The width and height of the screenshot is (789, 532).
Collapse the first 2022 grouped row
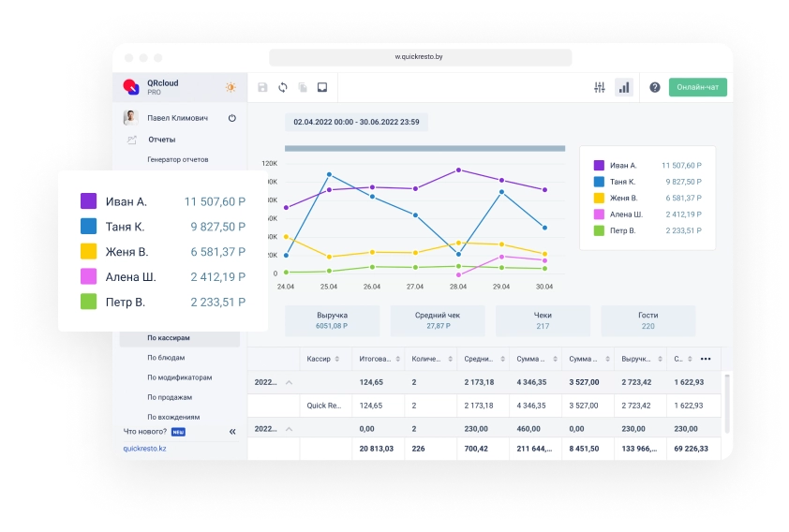pos(289,382)
